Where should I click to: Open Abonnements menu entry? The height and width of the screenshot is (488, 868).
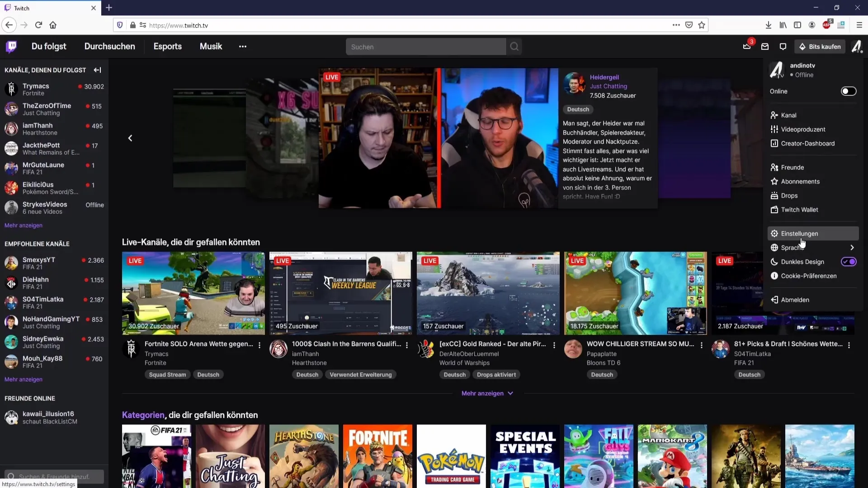[813, 182]
